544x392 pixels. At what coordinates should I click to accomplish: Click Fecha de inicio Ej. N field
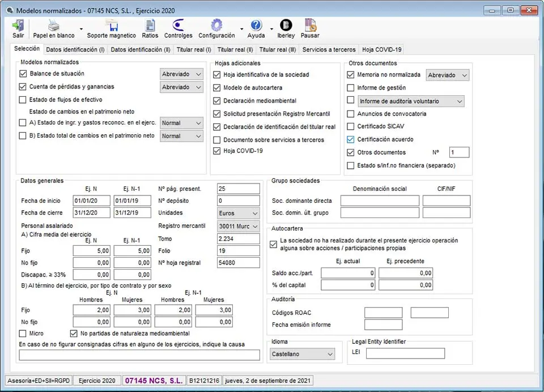click(x=92, y=201)
